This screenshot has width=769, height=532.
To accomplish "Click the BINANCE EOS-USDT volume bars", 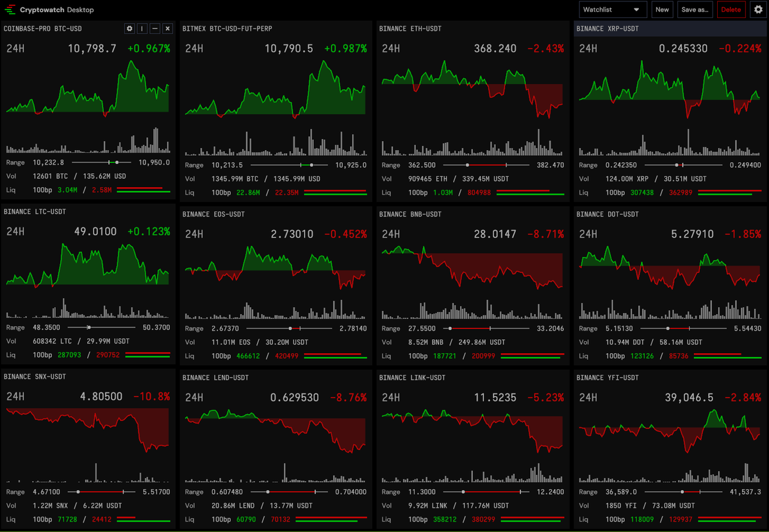I will [x=276, y=309].
